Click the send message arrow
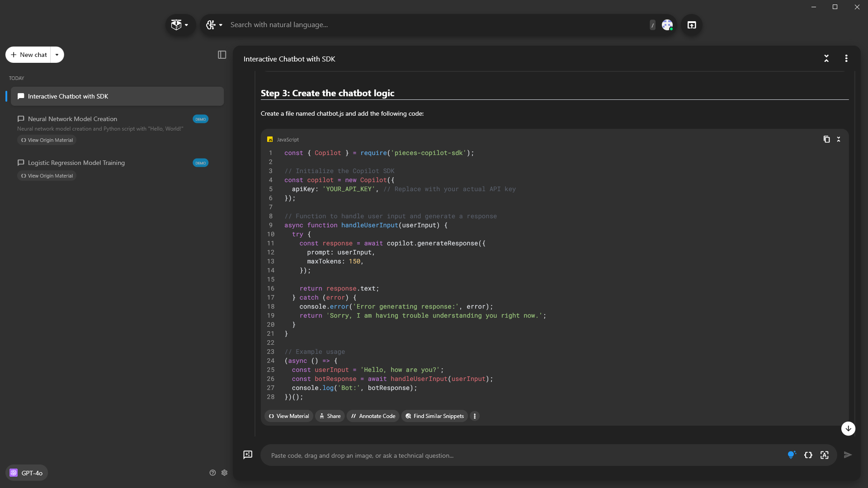Screen dimensions: 868x488 (x=848, y=455)
